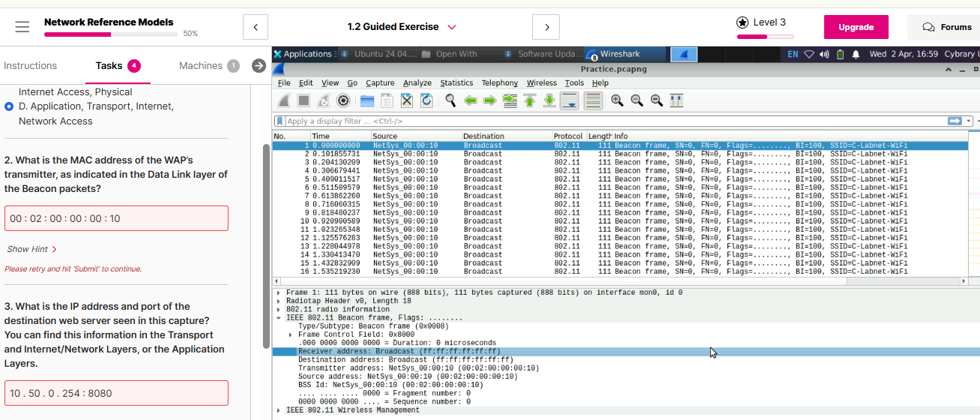Select answer D radio button
Image resolution: width=980 pixels, height=420 pixels.
9,106
